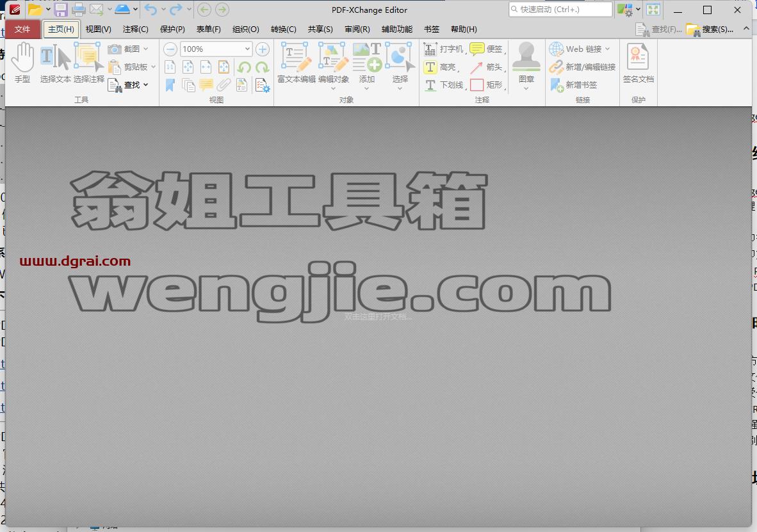The width and height of the screenshot is (757, 532).
Task: Collapse the ribbon with the chevron
Action: 746,28
